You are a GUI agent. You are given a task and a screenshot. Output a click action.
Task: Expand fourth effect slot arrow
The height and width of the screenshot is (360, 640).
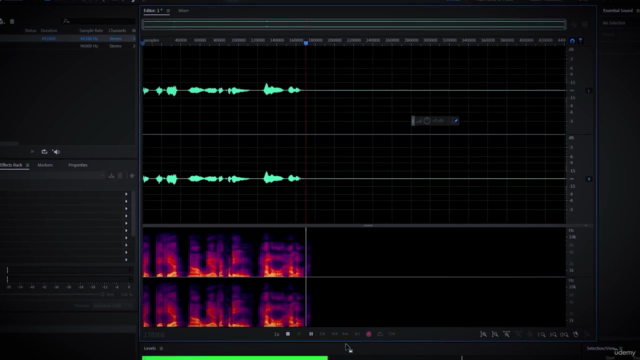coord(126,216)
